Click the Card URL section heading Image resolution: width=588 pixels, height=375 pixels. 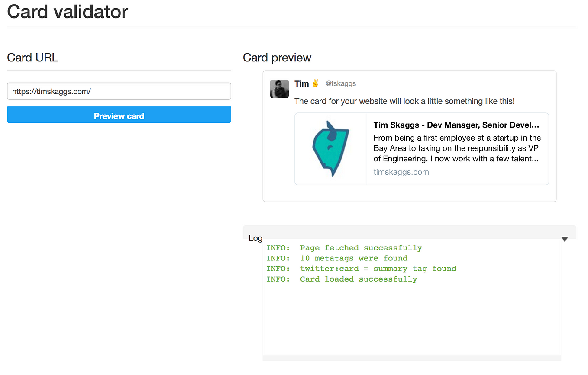(32, 57)
